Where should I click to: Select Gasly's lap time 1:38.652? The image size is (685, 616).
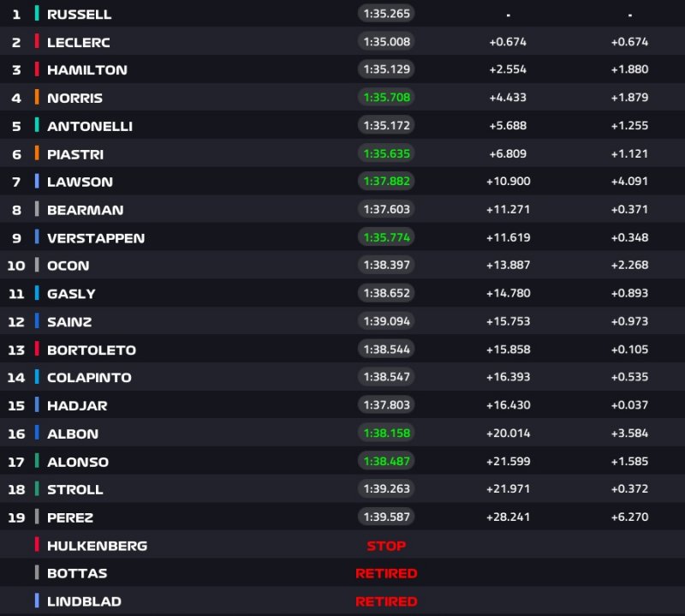tap(386, 294)
